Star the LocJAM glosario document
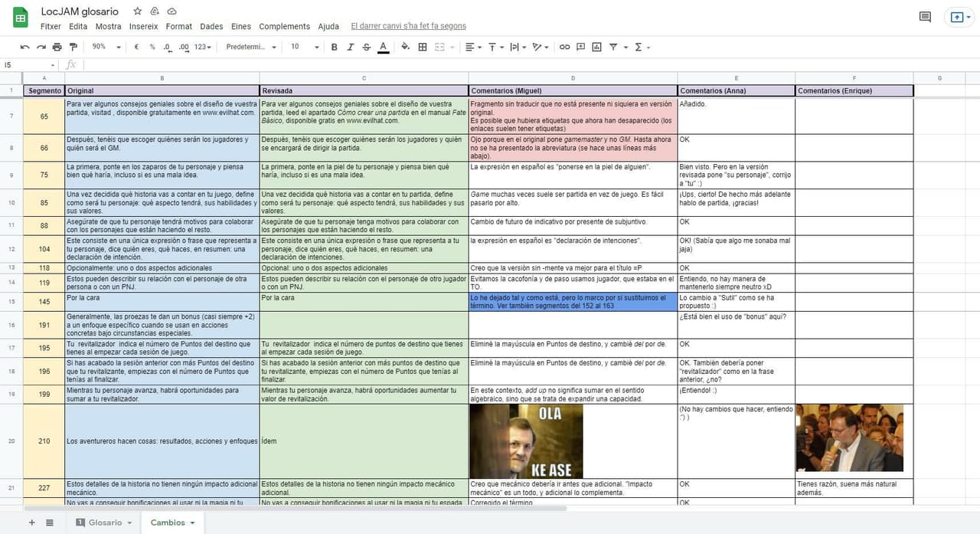The width and height of the screenshot is (980, 534). click(137, 11)
